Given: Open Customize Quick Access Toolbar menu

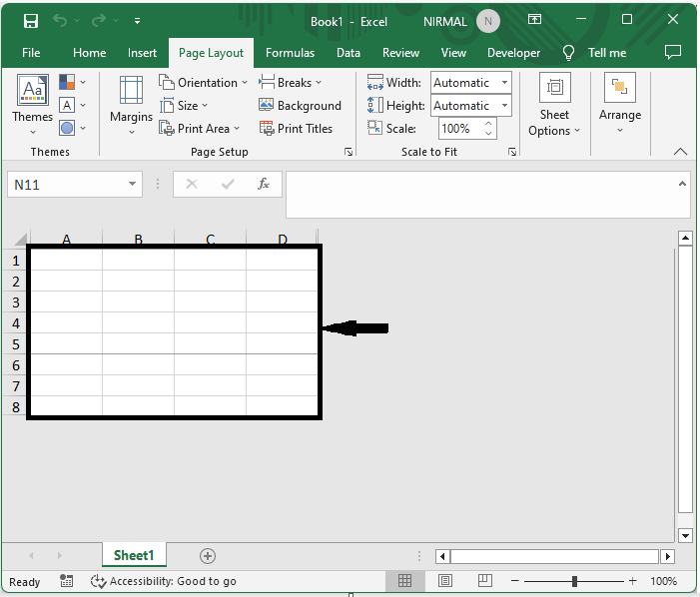Looking at the screenshot, I should (x=137, y=21).
